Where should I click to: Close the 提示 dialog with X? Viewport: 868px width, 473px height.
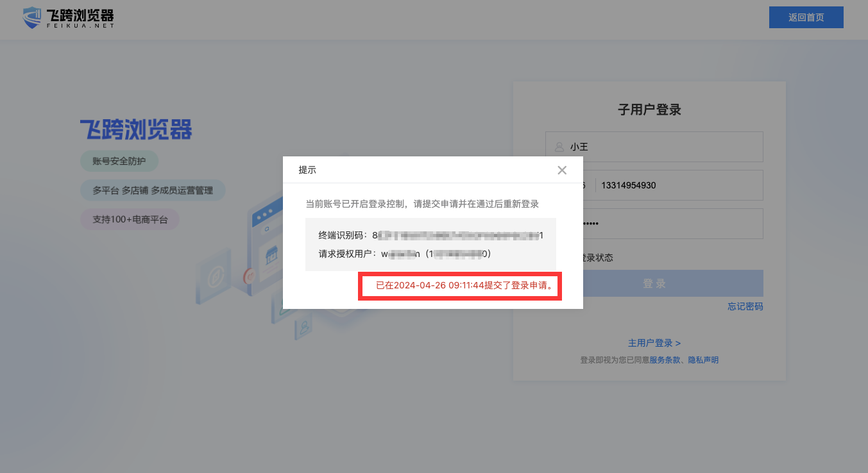(x=562, y=170)
